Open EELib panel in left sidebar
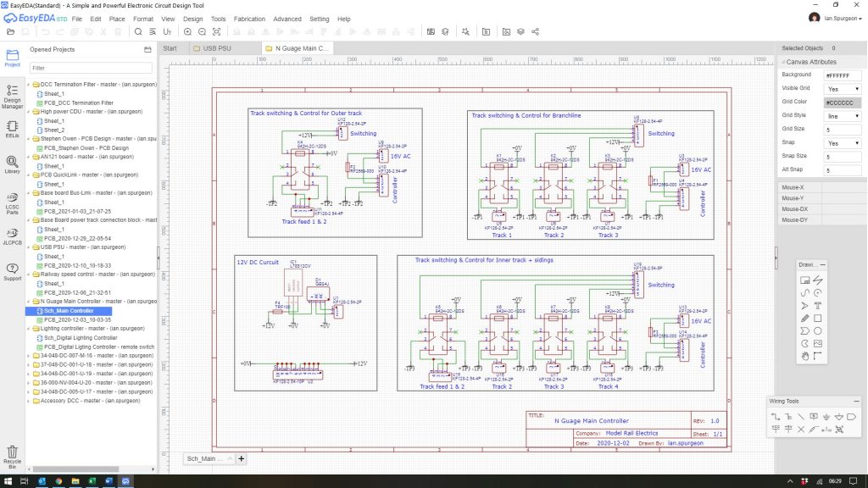Screen dimensions: 868x488 (12, 130)
